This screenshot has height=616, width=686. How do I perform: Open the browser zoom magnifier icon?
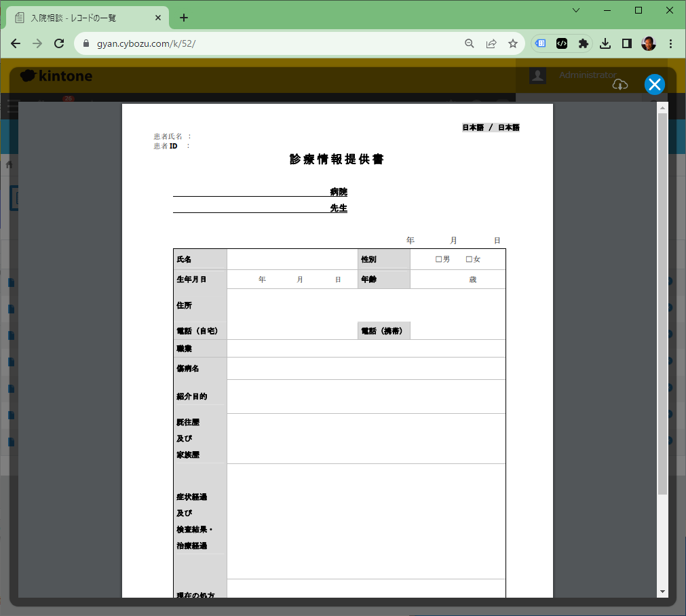470,43
